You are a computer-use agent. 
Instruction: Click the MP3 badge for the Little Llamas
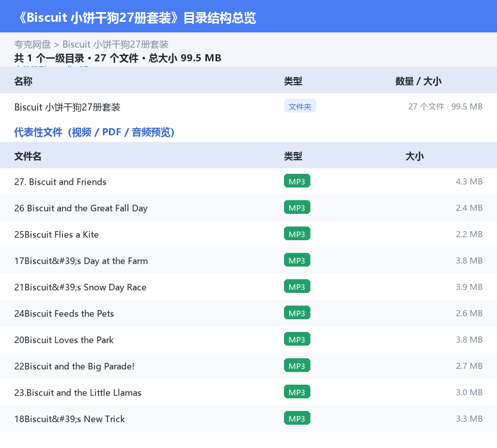point(297,392)
